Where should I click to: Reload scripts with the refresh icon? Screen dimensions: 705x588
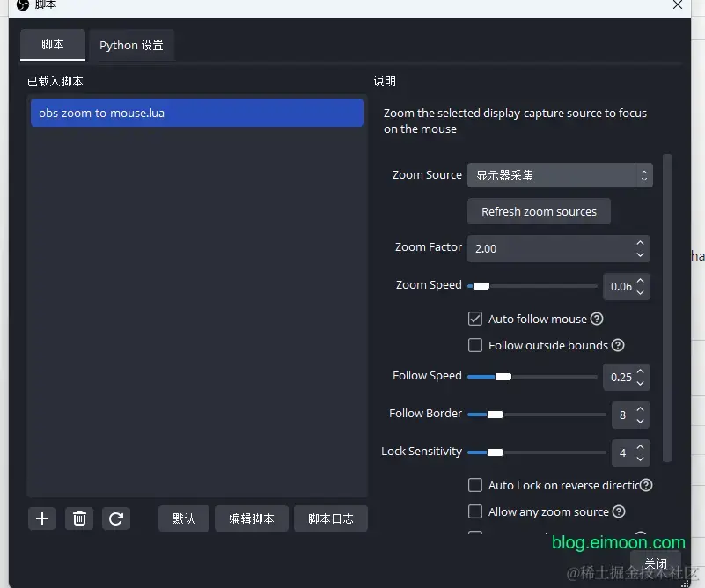pos(116,518)
